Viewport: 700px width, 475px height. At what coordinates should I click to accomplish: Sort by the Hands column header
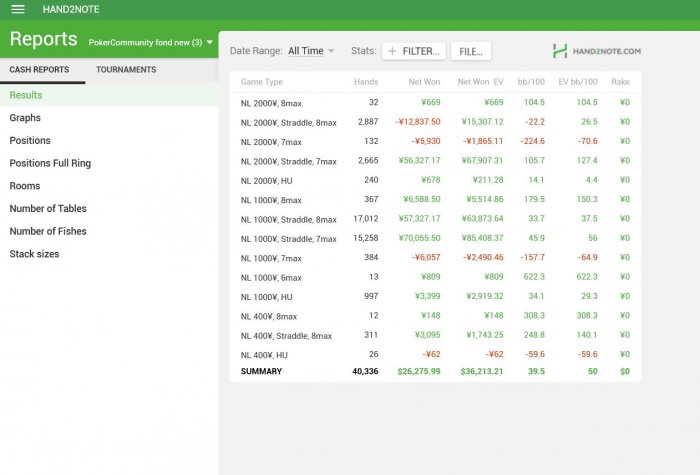coord(366,82)
